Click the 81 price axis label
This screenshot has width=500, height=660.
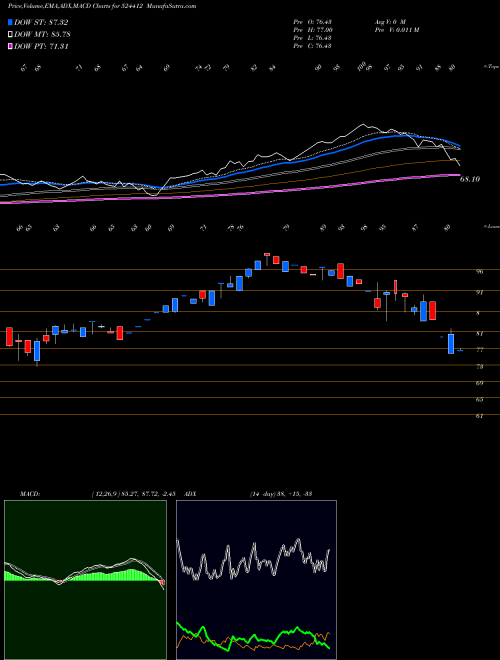[479, 334]
